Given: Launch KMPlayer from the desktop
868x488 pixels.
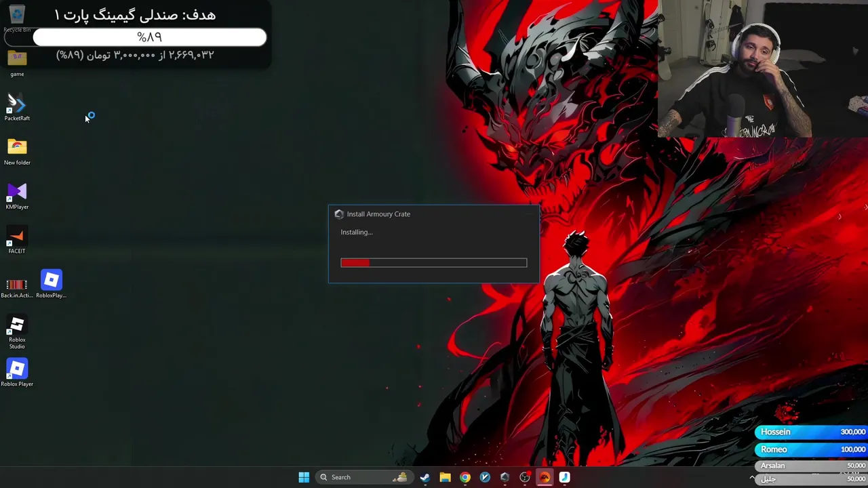Looking at the screenshot, I should pyautogui.click(x=17, y=196).
